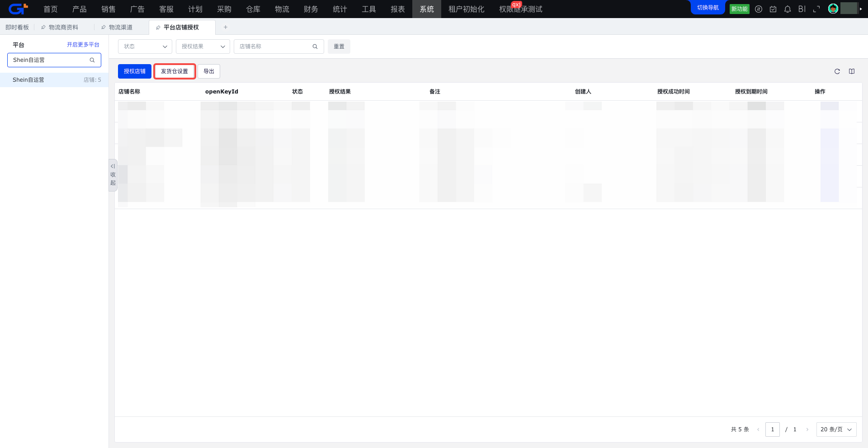The width and height of the screenshot is (868, 448).
Task: Open the 授权结果 filter dropdown
Action: coord(203,47)
